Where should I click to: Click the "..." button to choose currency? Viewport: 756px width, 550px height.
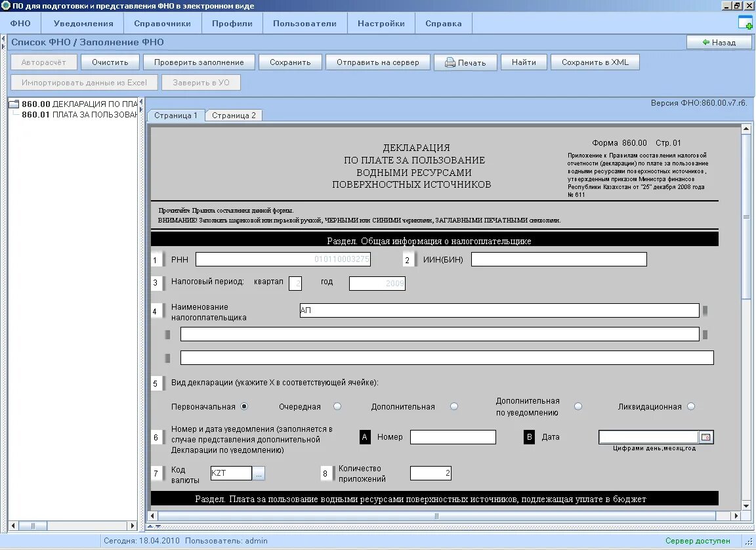[260, 473]
